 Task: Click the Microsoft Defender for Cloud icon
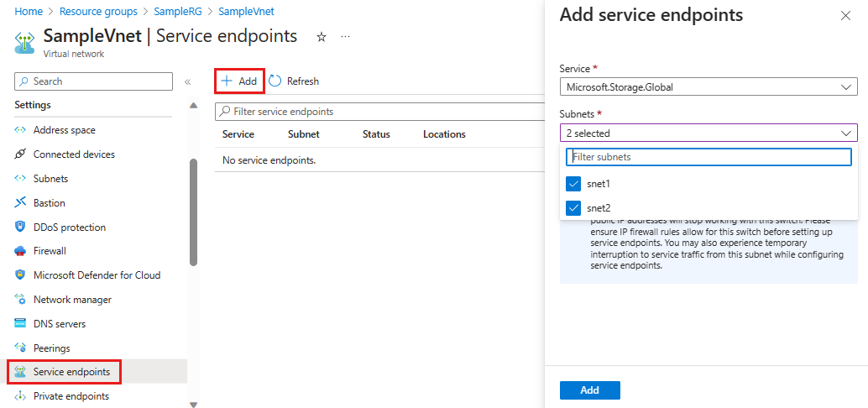(x=20, y=275)
